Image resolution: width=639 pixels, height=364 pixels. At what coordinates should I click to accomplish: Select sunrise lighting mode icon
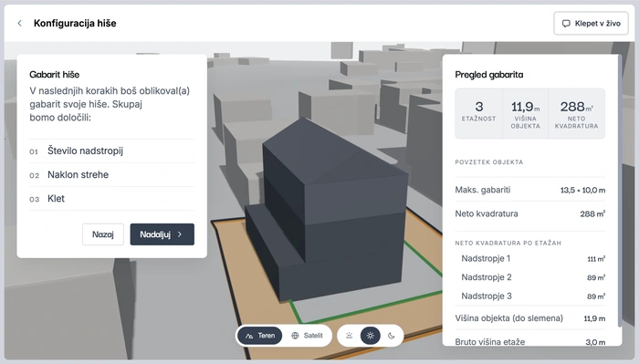(x=350, y=336)
